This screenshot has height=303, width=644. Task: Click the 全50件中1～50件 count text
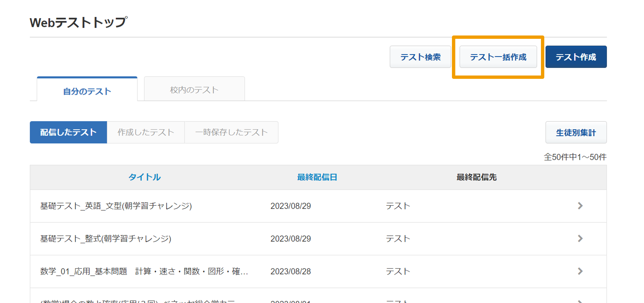pos(575,157)
